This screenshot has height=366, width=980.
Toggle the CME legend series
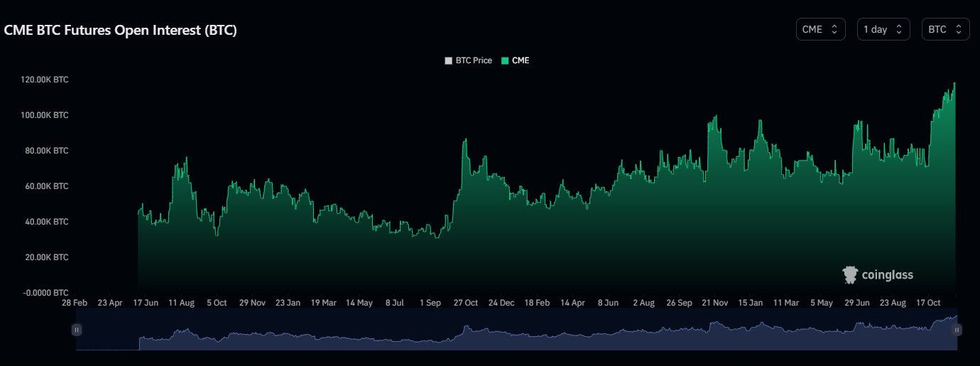[x=515, y=60]
